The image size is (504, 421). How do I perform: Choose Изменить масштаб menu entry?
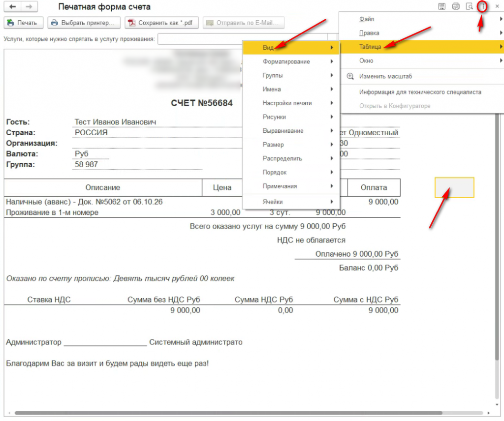coord(422,76)
